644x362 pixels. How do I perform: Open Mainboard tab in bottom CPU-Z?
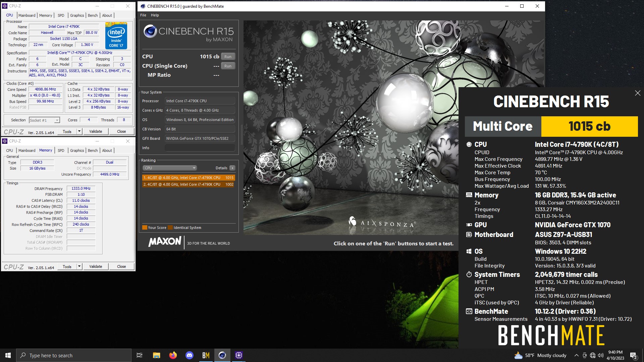tap(27, 150)
